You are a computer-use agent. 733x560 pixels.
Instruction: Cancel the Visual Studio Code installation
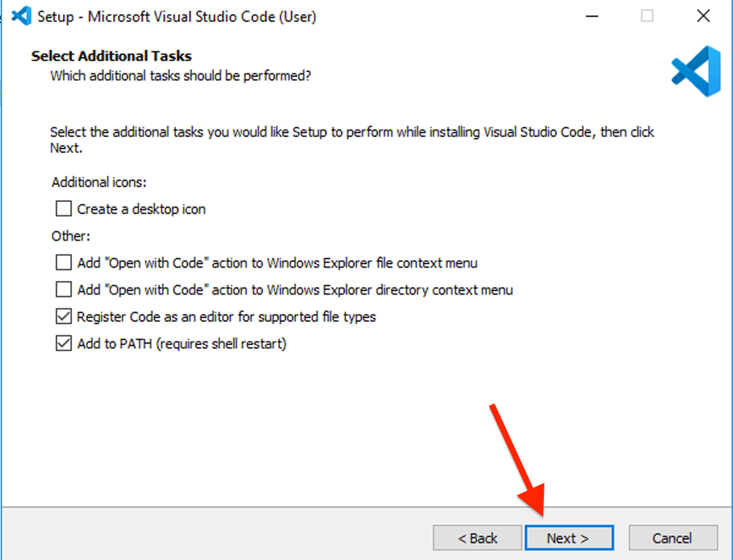coord(673,537)
